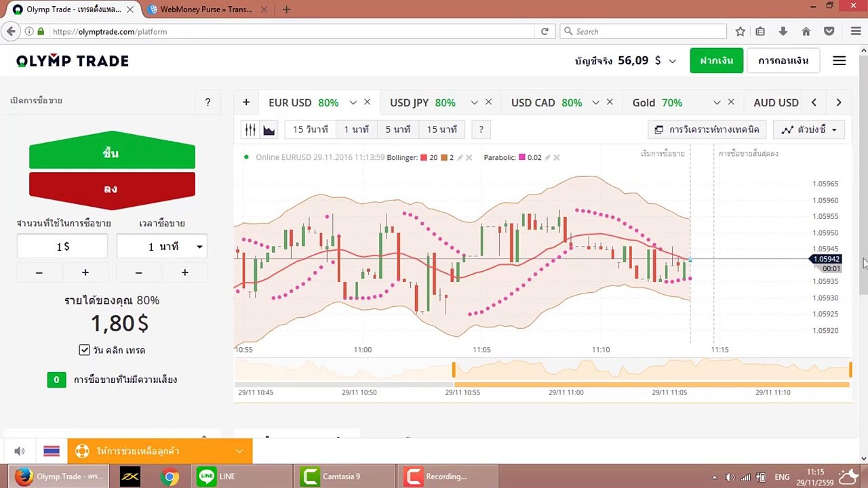The image size is (868, 488).
Task: Increase trade amount with plus
Action: tap(85, 272)
